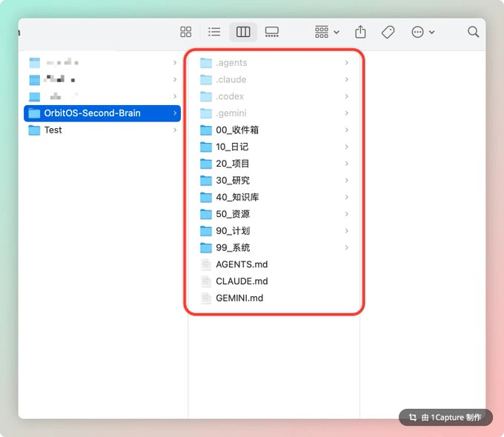The width and height of the screenshot is (504, 437).
Task: Open the Group By dropdown
Action: [327, 32]
